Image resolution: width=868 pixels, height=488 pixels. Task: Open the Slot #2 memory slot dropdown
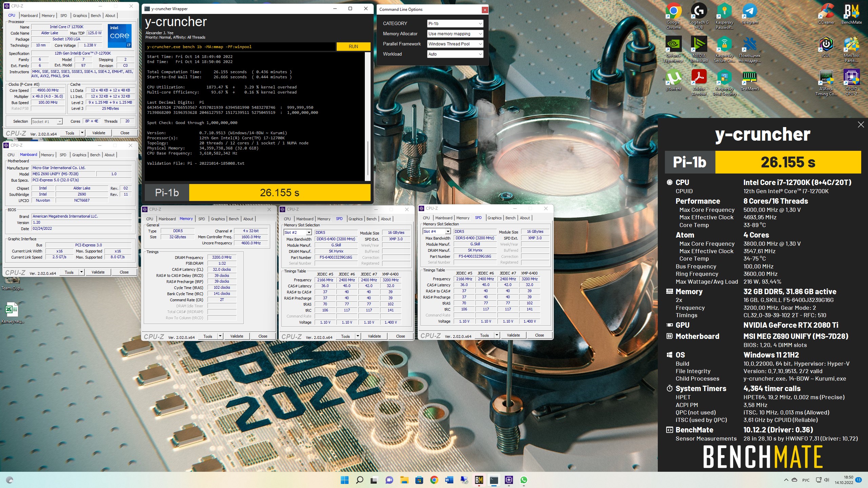[298, 232]
